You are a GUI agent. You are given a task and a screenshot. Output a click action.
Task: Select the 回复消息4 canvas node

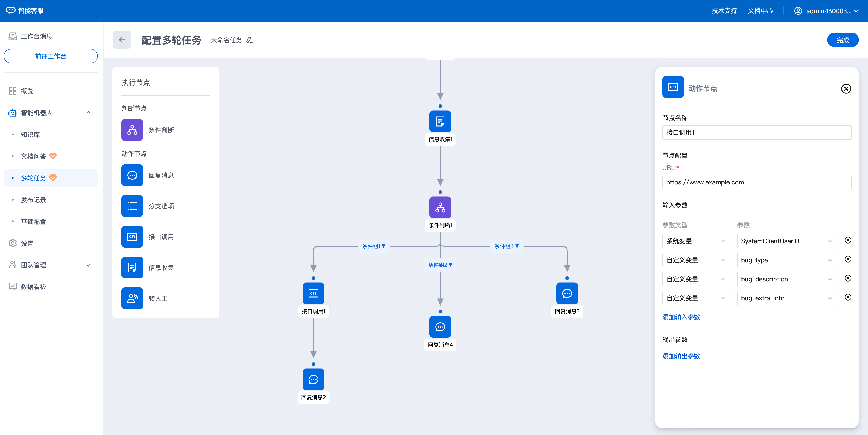tap(440, 327)
